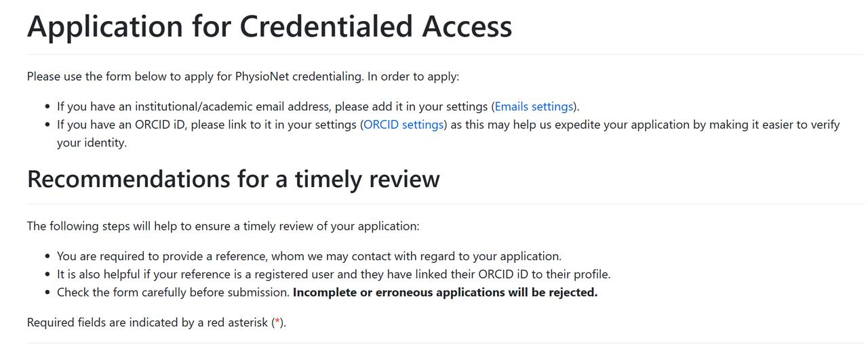Click the 'Please use the form below' paragraph

243,76
